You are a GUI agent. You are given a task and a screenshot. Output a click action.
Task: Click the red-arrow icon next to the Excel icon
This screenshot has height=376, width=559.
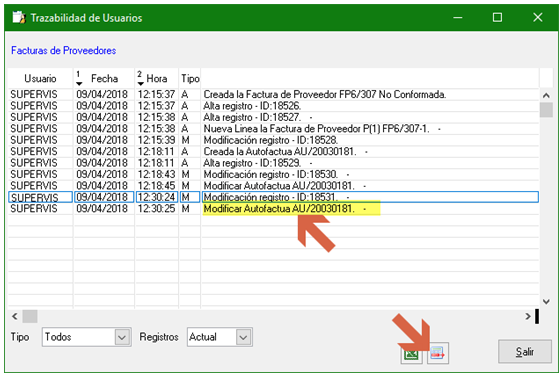pos(438,353)
